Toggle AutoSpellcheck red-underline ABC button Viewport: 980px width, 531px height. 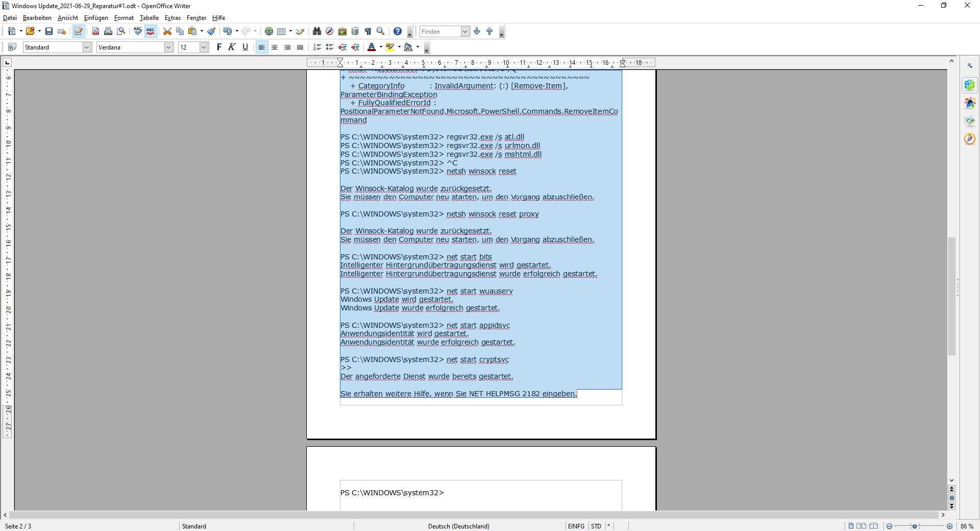[x=151, y=32]
